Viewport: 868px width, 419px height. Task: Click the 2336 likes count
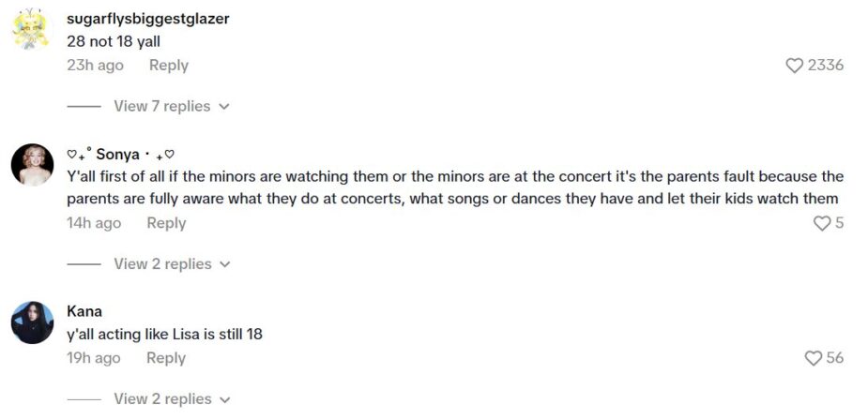click(x=826, y=66)
